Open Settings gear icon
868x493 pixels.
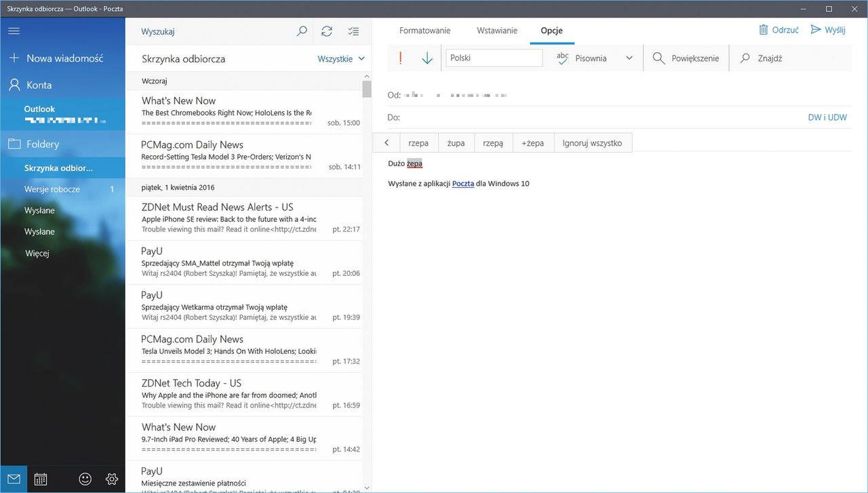(112, 479)
